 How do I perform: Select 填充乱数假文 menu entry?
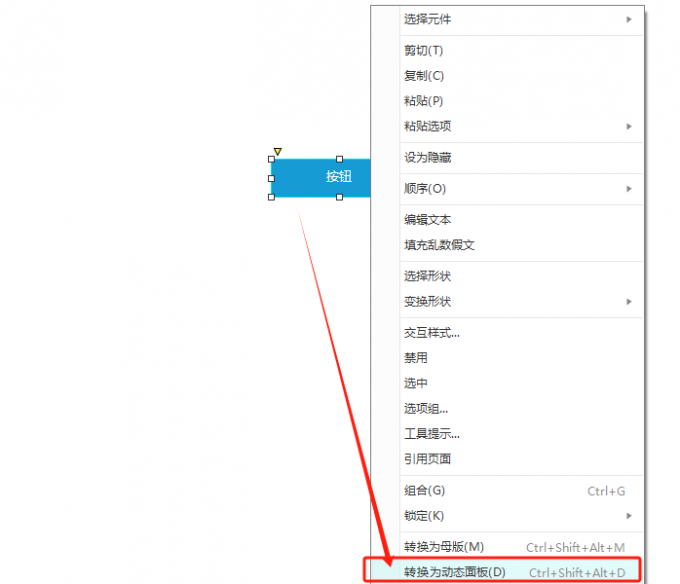(x=507, y=245)
